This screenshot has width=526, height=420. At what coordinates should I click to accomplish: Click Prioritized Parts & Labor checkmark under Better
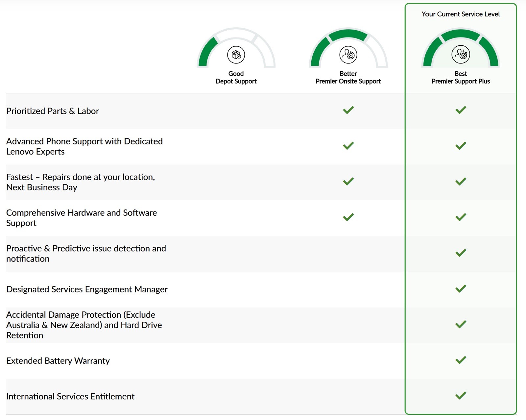[x=348, y=110]
